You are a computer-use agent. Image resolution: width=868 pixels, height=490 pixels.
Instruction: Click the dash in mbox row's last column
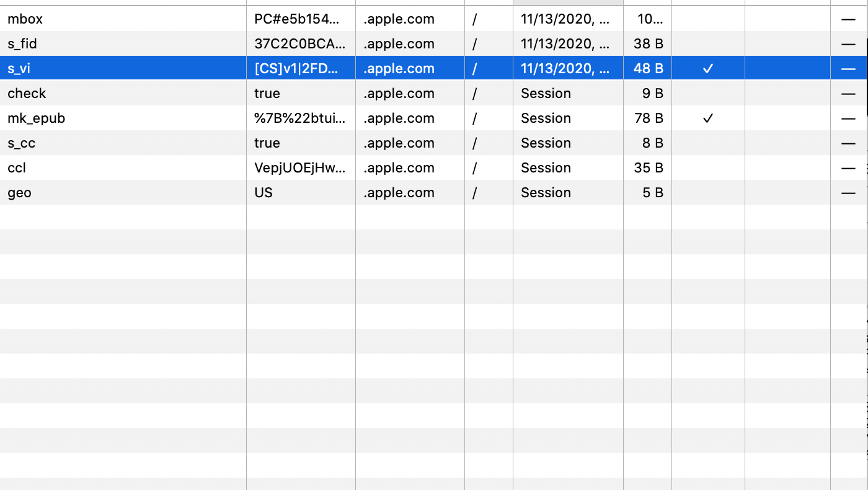[x=848, y=19]
